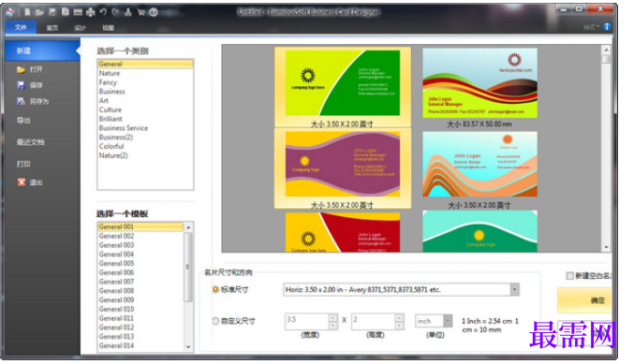634x364 pixels.
Task: Open the inch unit dropdown
Action: [x=448, y=321]
